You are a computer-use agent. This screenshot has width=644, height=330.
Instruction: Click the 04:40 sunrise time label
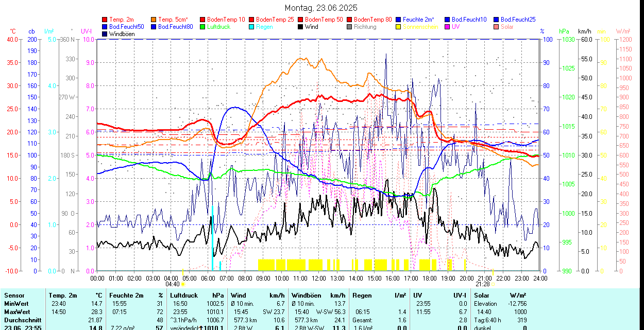tap(173, 284)
